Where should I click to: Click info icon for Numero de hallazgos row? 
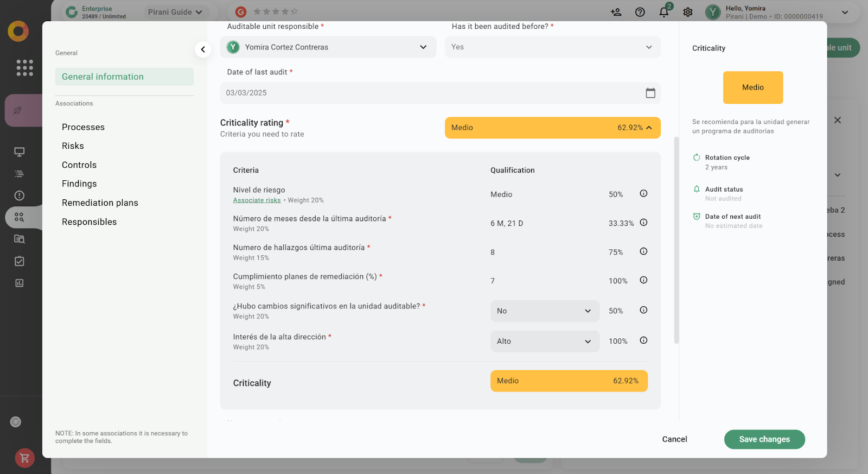pos(643,251)
